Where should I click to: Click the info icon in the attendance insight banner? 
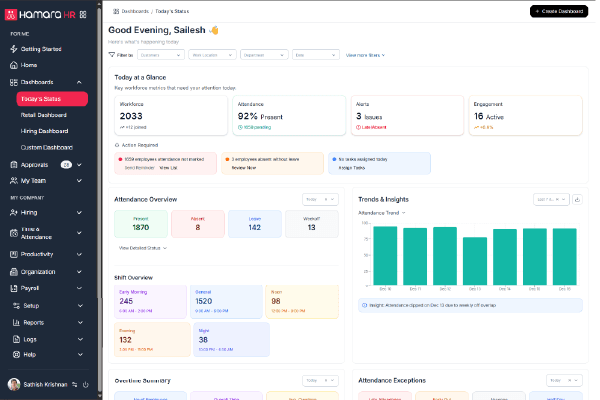tap(364, 305)
